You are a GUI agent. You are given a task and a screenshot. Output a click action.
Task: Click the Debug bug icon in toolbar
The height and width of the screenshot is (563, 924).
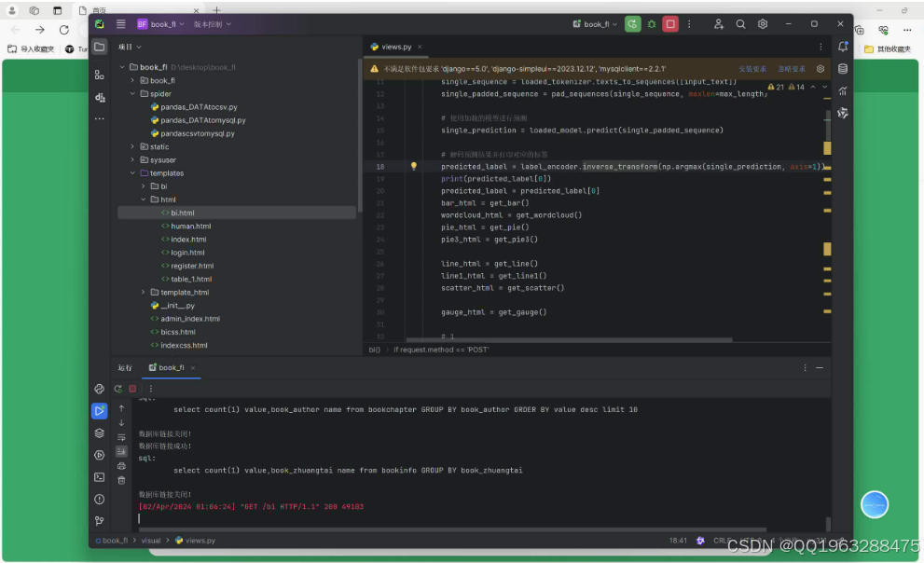652,24
